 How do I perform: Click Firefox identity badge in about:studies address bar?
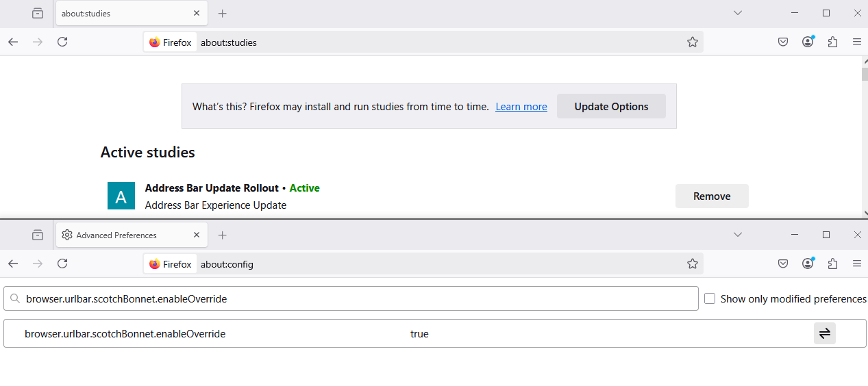point(171,42)
